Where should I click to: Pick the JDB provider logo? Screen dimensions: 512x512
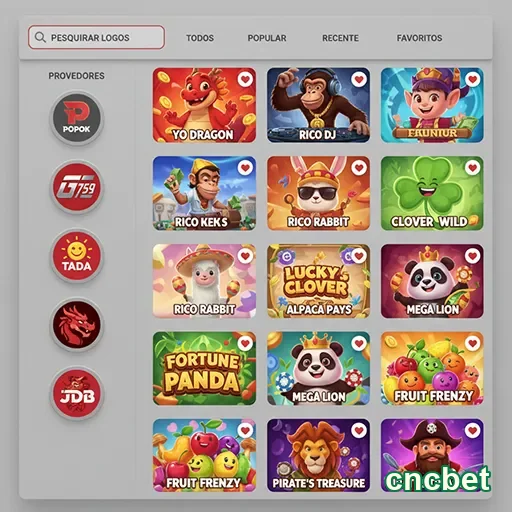tap(77, 394)
